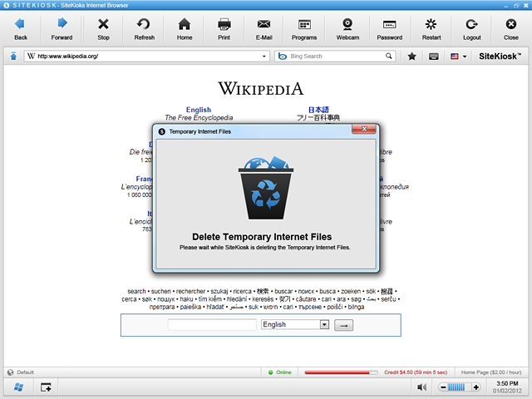Click in the Bing Search field
532x399 pixels.
[334, 57]
